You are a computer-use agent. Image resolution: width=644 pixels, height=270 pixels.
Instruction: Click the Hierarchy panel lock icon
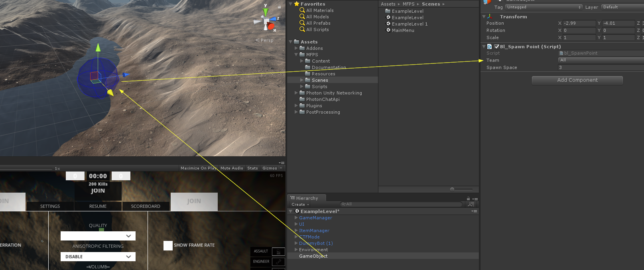coord(468,199)
